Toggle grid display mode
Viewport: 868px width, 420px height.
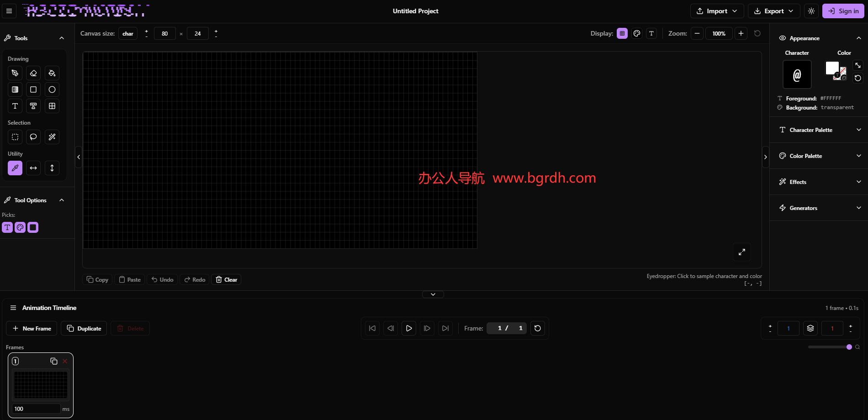(622, 33)
